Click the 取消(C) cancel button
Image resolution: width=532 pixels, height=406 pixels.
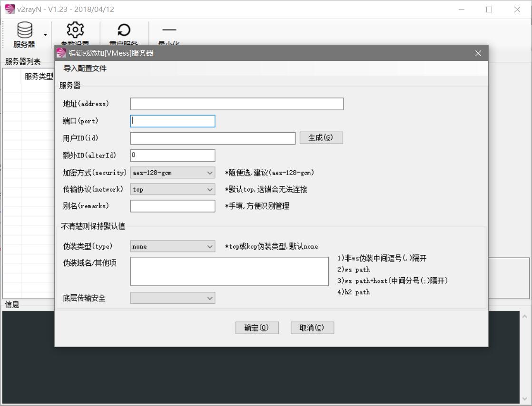[312, 328]
